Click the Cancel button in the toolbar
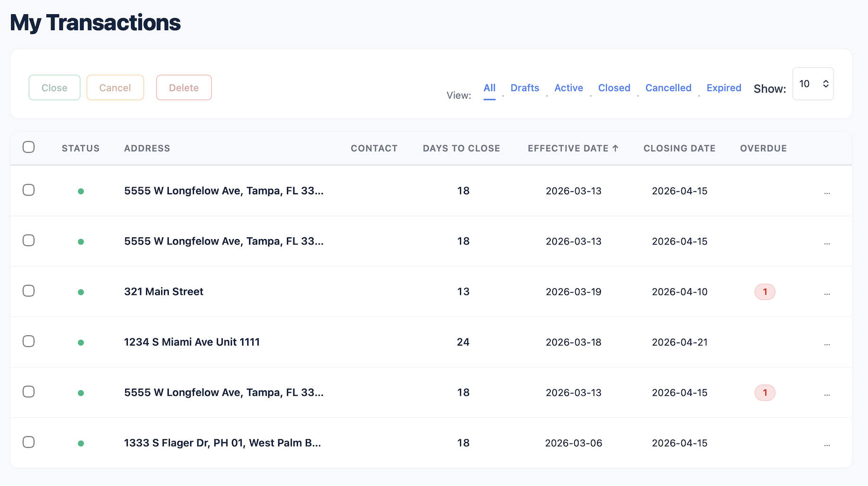Viewport: 868px width, 486px height. [115, 88]
